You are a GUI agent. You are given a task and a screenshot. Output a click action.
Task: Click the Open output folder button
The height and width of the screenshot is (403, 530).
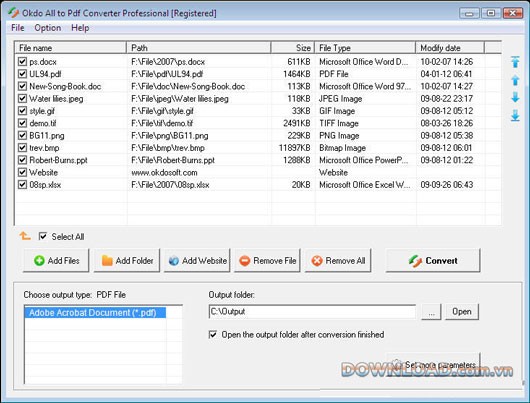point(462,312)
